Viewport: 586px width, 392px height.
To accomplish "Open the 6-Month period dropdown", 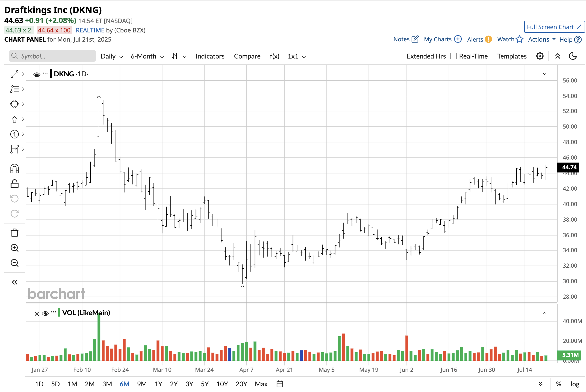I will (x=147, y=56).
